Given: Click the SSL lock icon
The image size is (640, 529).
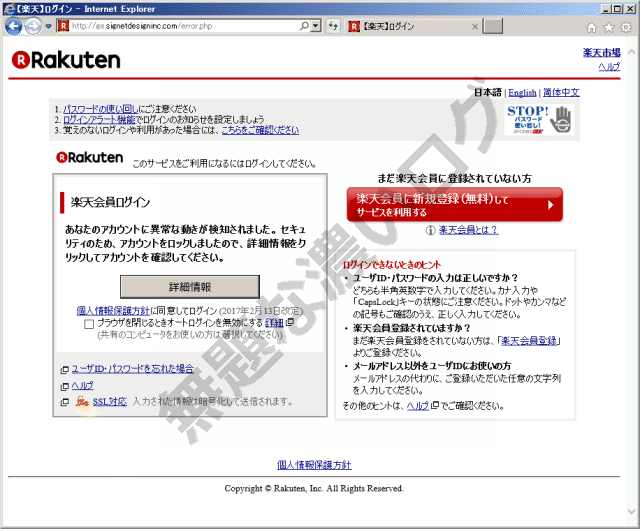Looking at the screenshot, I should pyautogui.click(x=82, y=402).
